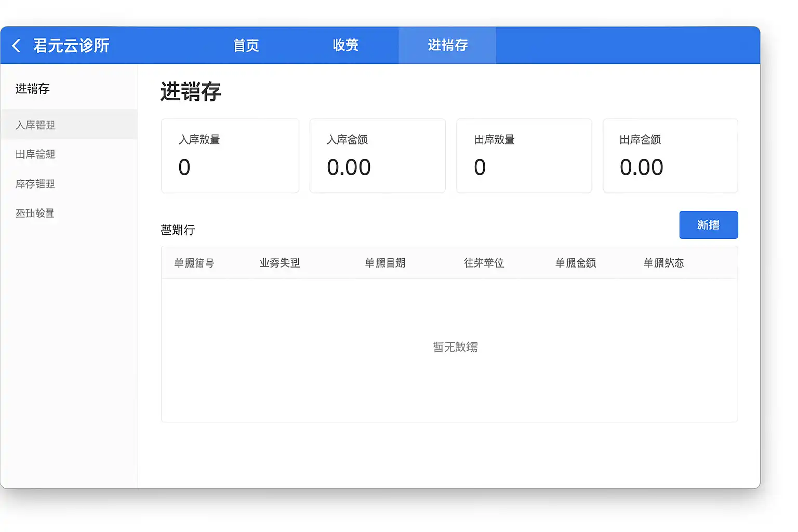798x532 pixels.
Task: Sort by the 业务类型 column header
Action: pyautogui.click(x=280, y=263)
